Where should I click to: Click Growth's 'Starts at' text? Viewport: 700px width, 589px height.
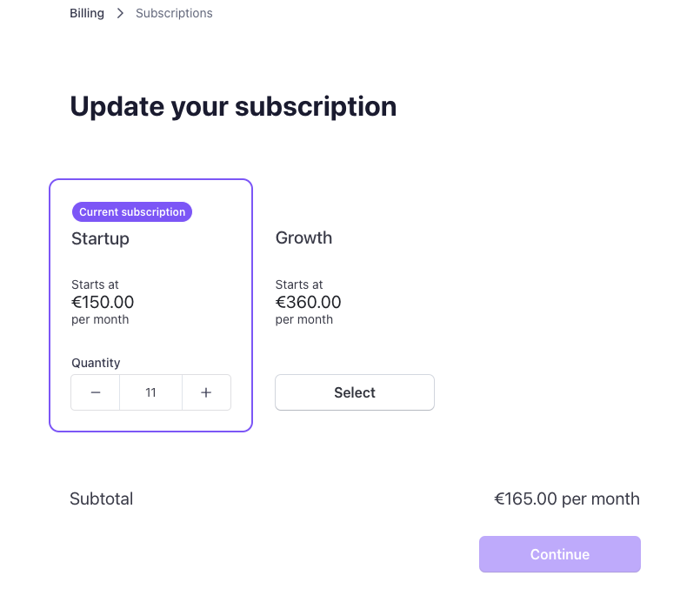[299, 284]
